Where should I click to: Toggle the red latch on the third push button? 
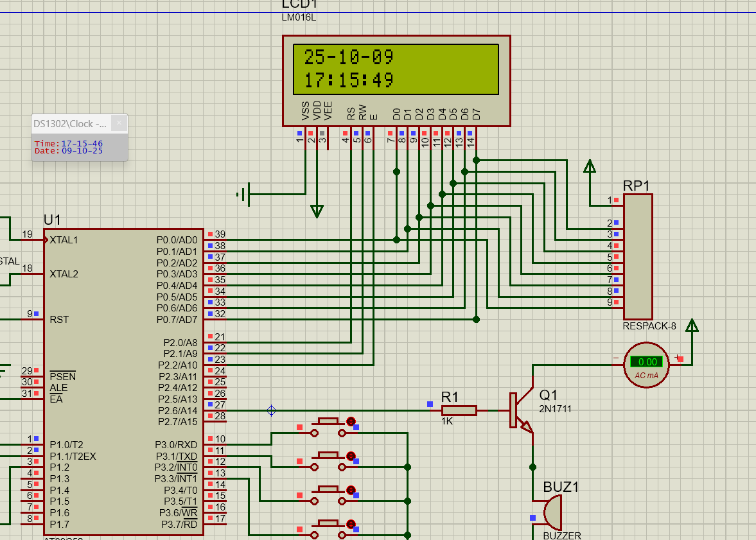(x=351, y=491)
